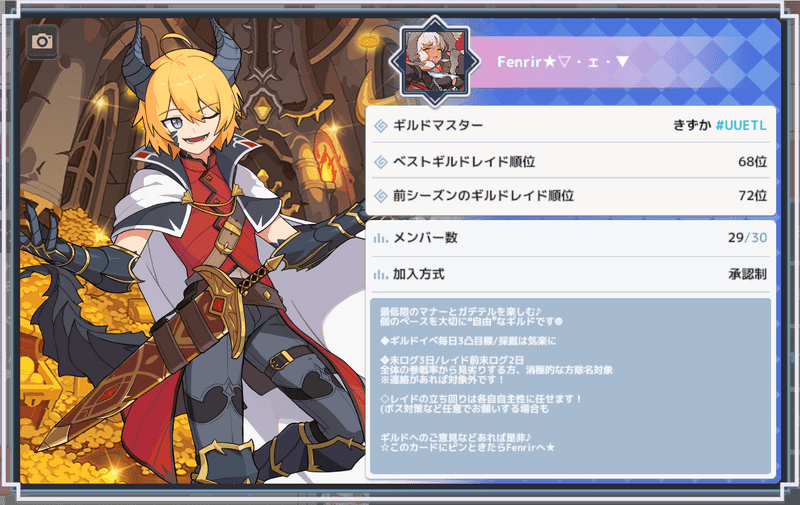
Task: Click the bar chart icon beside 加入方式
Action: (381, 274)
